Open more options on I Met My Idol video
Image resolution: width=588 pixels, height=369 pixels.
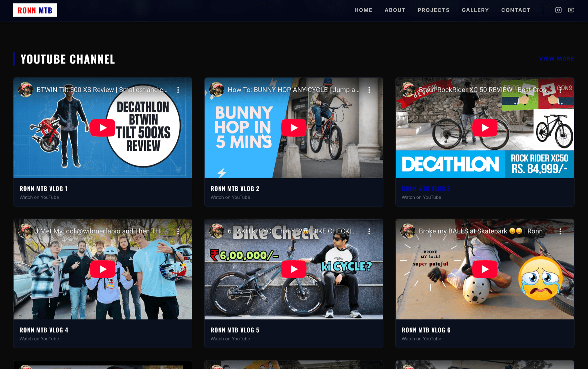[x=178, y=231]
